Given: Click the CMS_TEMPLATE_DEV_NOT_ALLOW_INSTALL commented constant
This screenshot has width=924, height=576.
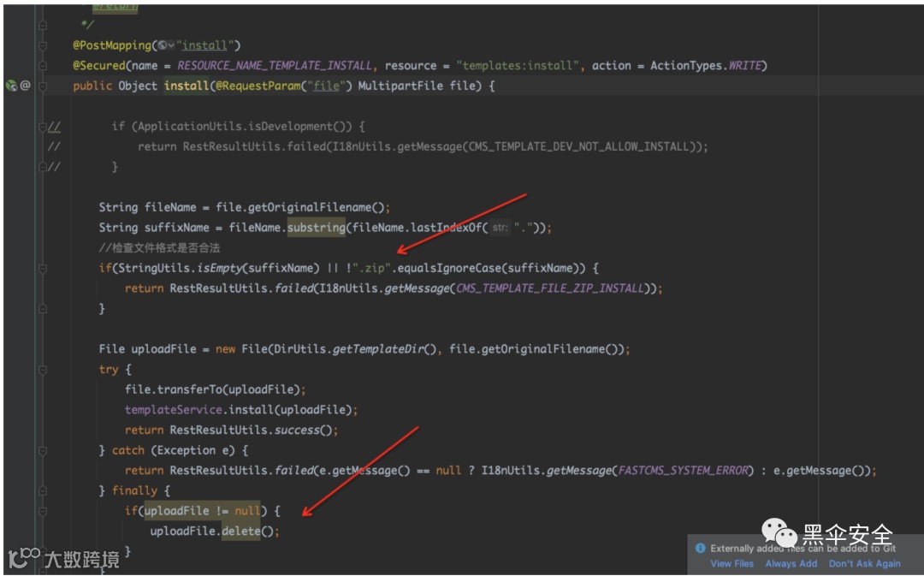Looking at the screenshot, I should tap(578, 146).
